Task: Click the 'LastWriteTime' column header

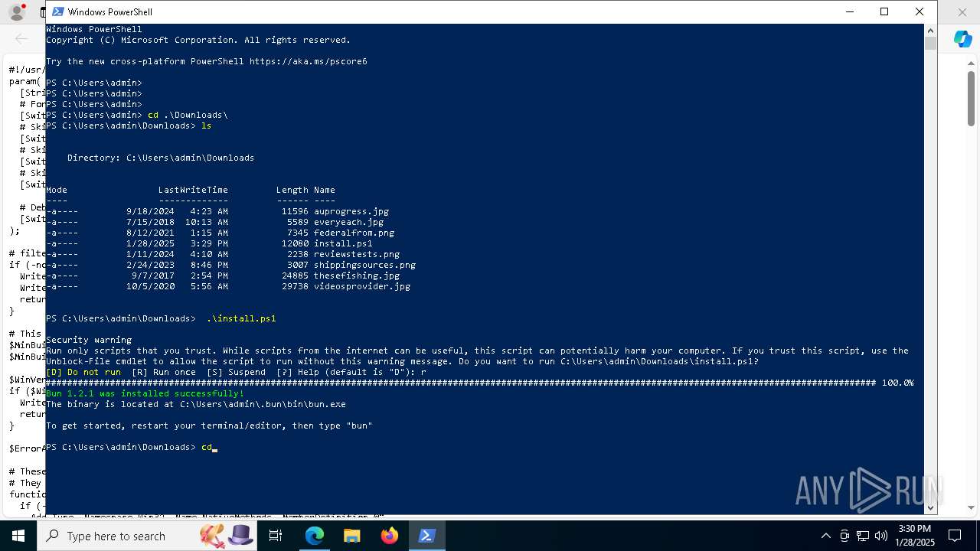Action: point(193,190)
